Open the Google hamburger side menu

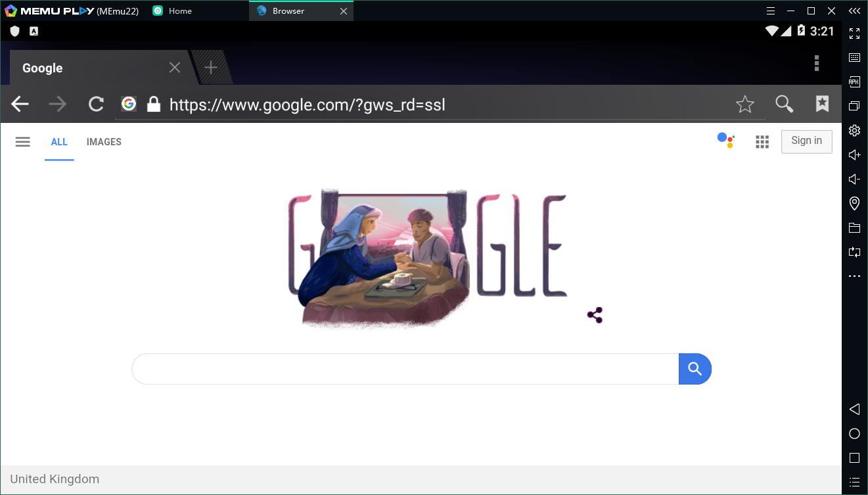23,142
